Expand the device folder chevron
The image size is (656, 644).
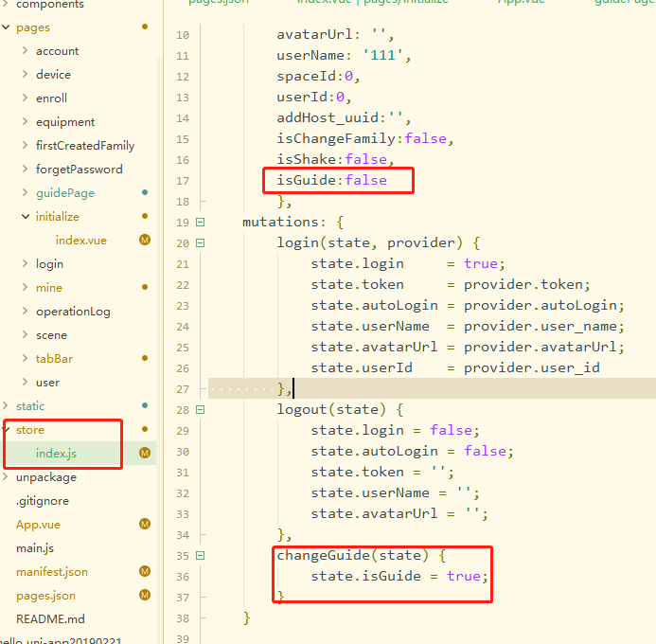tap(26, 74)
